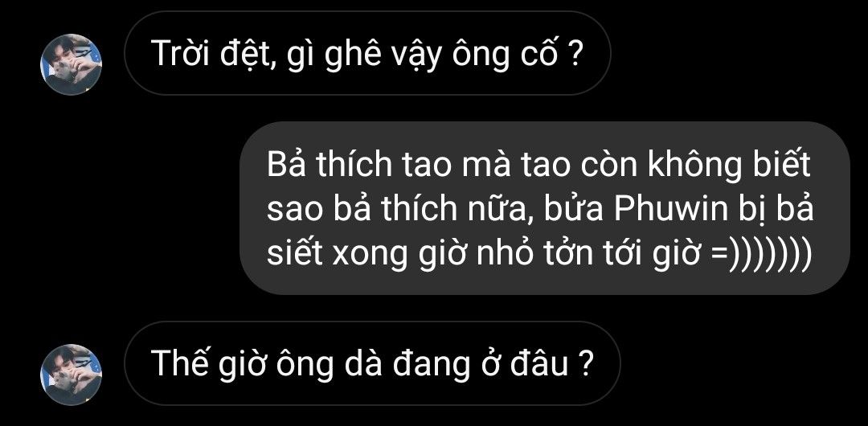Select the "Trời đệt, gì ghê vậy ông cố ?" bubble
Viewport: 868px width, 426px height.
367,53
